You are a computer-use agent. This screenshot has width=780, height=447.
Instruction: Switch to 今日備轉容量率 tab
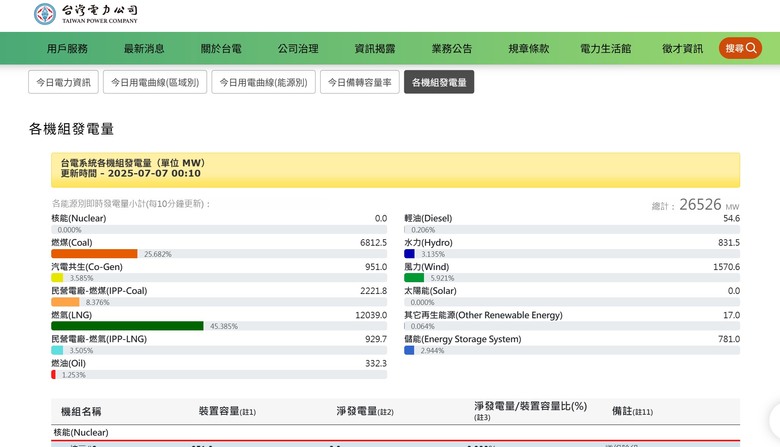(x=360, y=82)
